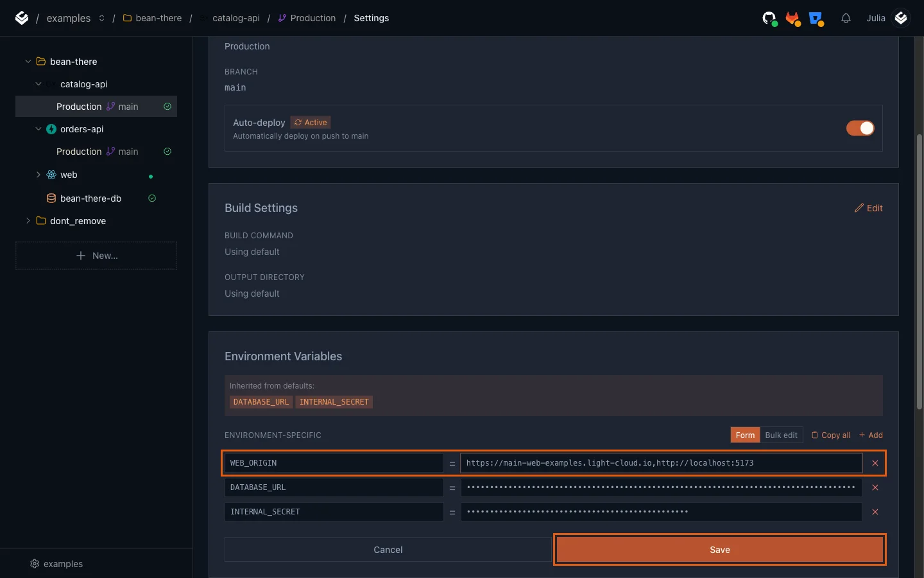Click the 'Automatically deploy on push to main' text
Image resolution: width=924 pixels, height=578 pixels.
click(300, 136)
